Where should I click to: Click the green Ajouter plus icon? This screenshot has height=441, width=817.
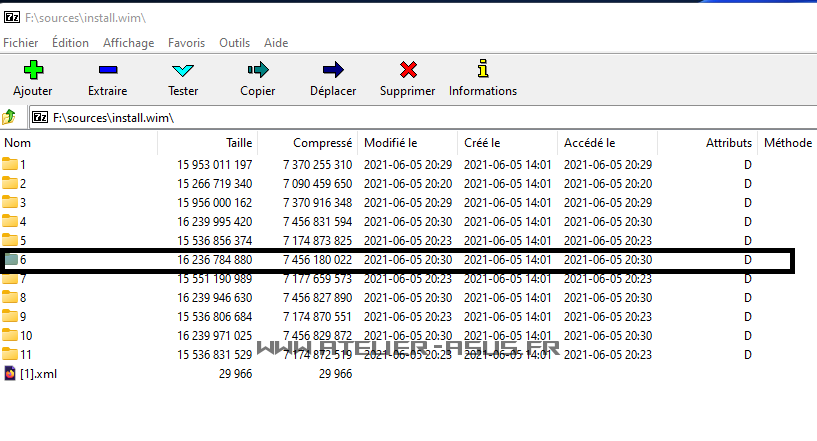(33, 70)
